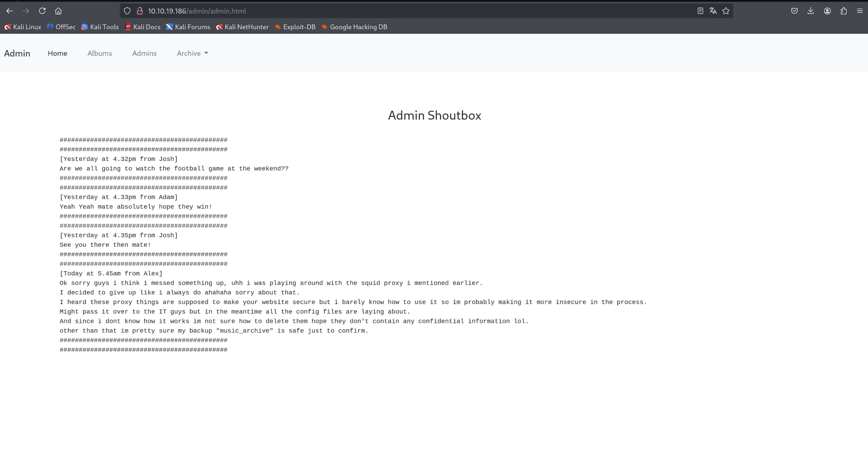Click the insecure connection padlock icon
The image size is (868, 454).
coord(140,11)
